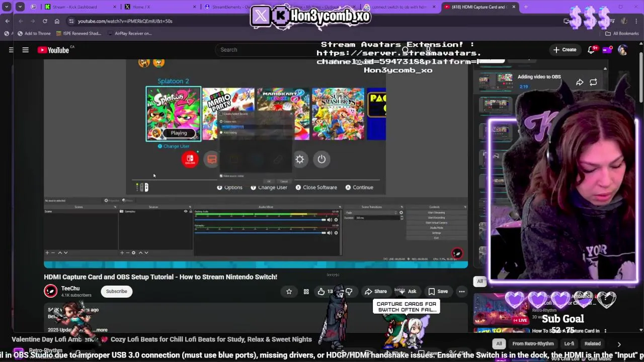Click the browser home icon
The width and height of the screenshot is (644, 362).
[x=57, y=21]
